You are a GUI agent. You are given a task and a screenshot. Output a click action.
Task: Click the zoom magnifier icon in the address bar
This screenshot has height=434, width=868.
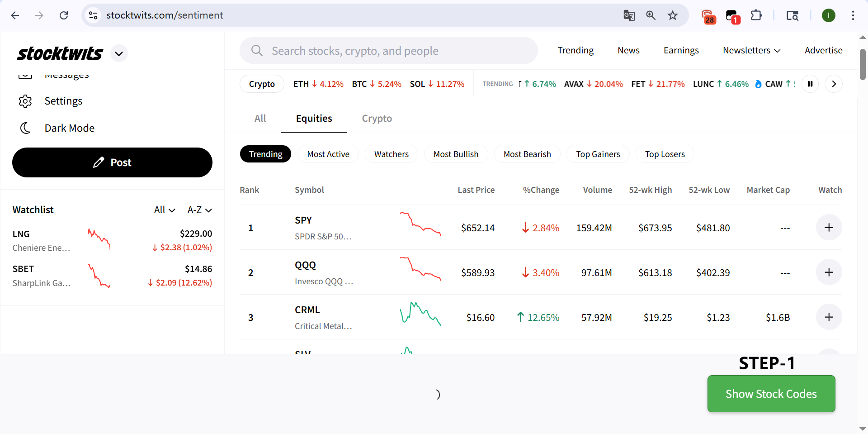[x=651, y=15]
